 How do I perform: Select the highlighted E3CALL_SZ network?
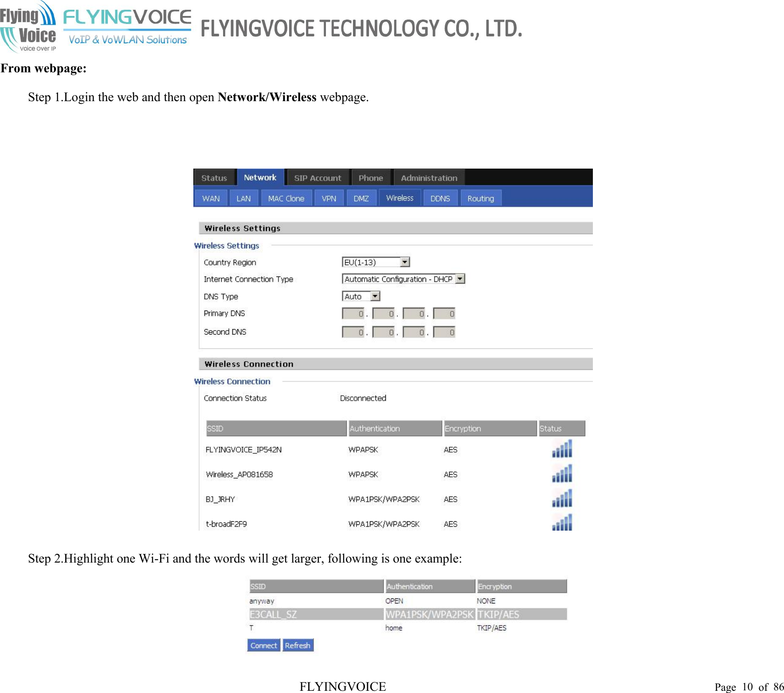[408, 614]
